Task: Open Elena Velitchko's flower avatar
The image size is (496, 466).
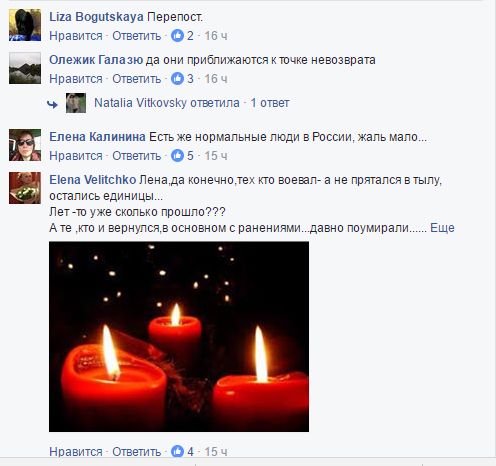Action: pos(25,188)
